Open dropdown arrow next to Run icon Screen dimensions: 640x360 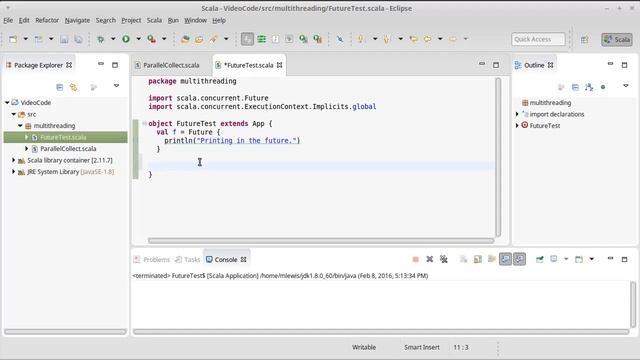138,39
